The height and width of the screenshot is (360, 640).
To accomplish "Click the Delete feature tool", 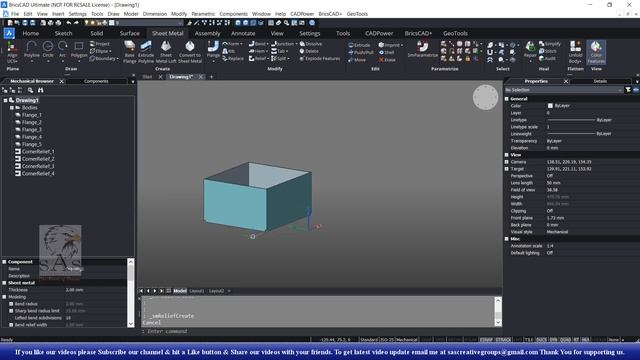I will [x=309, y=51].
